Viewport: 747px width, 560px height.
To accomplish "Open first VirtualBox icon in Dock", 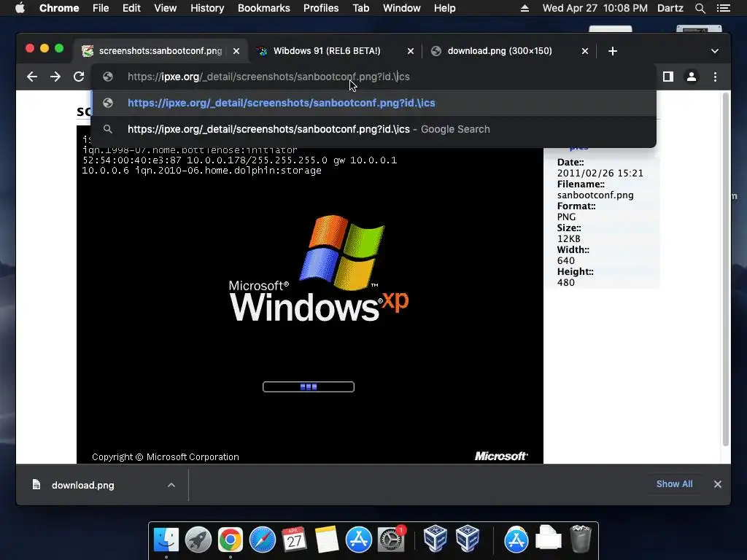I will click(x=435, y=538).
